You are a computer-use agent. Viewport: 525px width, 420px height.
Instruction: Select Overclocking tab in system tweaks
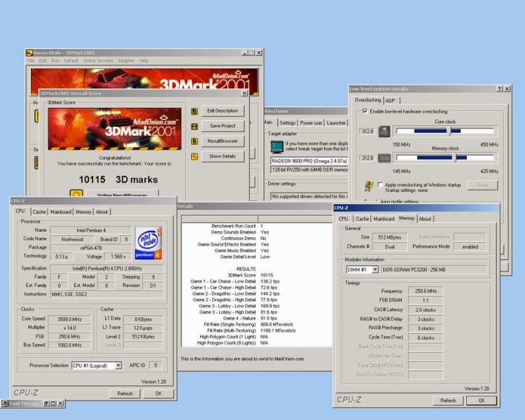point(367,100)
